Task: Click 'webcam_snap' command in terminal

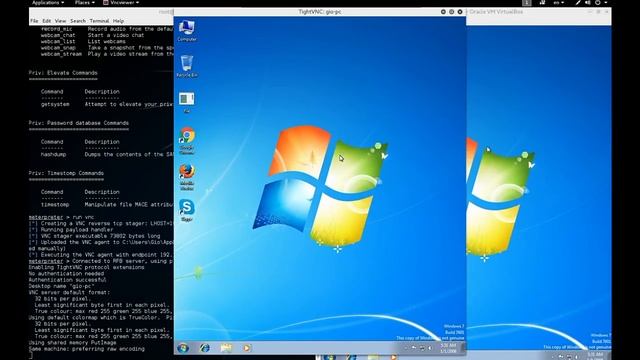Action: click(x=58, y=48)
